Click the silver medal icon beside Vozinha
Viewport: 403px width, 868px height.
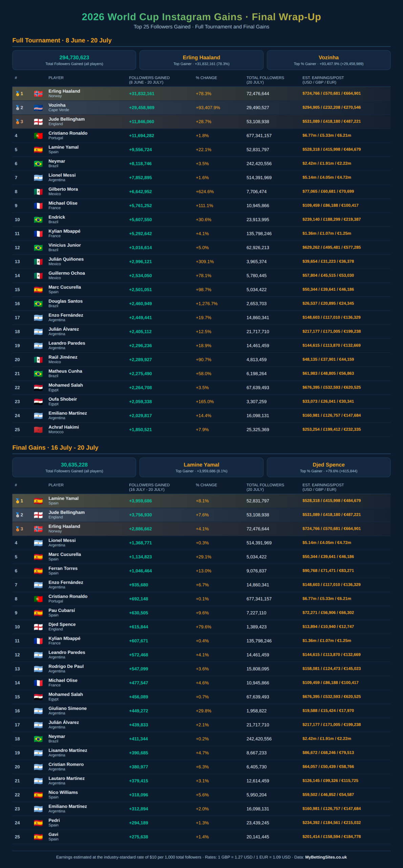coord(18,107)
